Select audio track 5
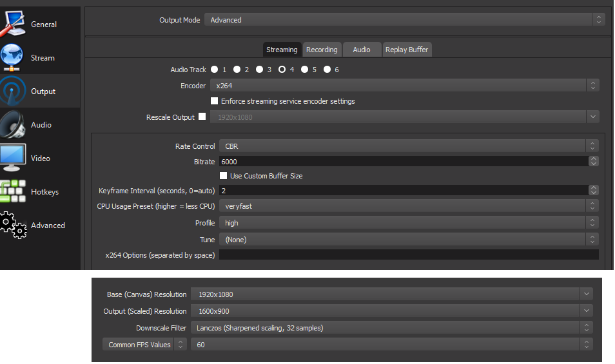The height and width of the screenshot is (364, 615). 304,70
